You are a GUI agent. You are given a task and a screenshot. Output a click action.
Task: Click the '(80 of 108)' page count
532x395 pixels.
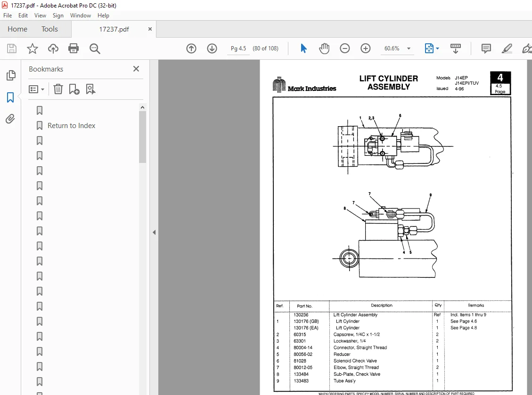coord(265,48)
